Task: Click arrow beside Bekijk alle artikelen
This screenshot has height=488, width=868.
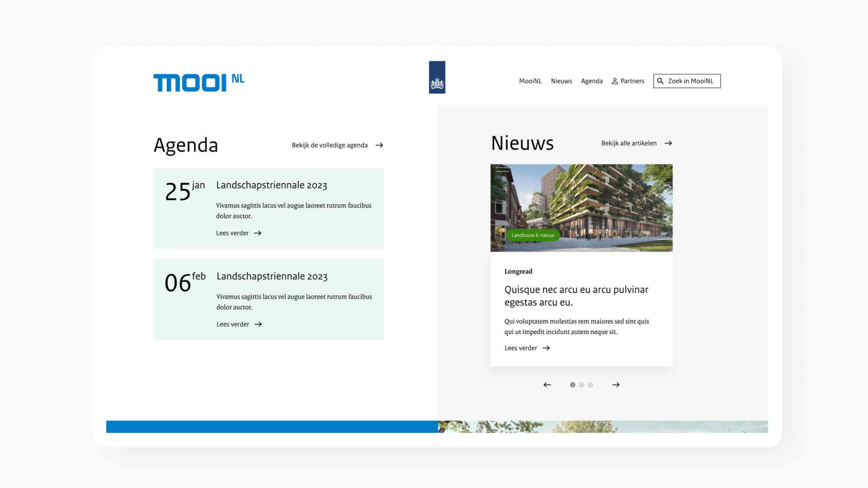Action: pyautogui.click(x=668, y=143)
